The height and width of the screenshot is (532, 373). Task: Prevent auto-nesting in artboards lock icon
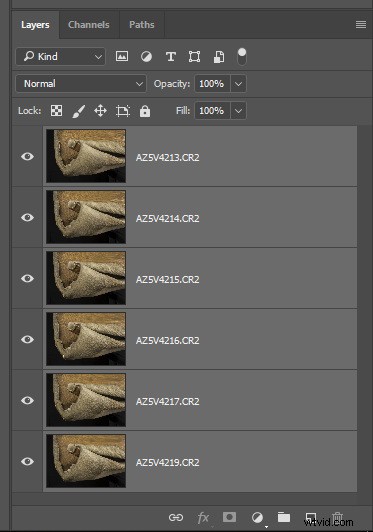[123, 111]
